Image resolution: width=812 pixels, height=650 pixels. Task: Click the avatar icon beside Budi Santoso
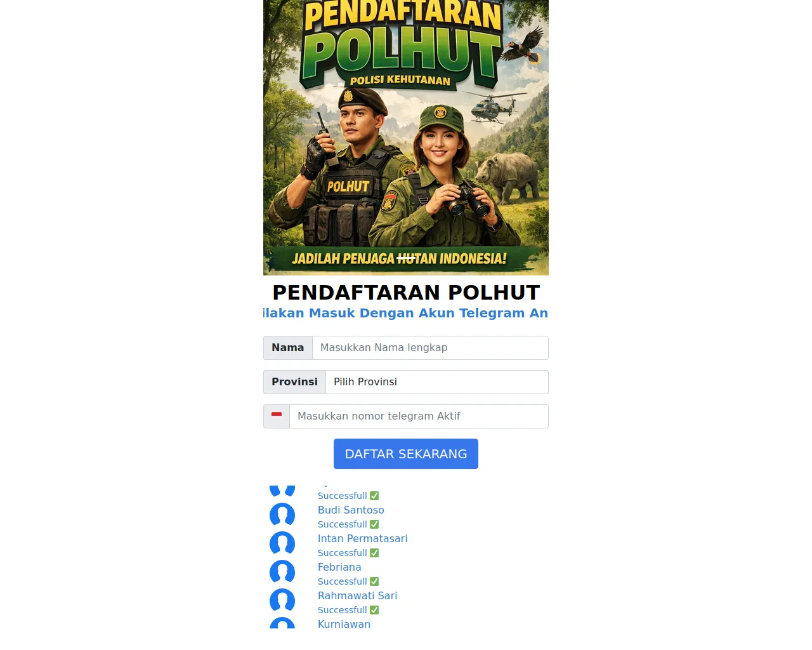[x=282, y=515]
